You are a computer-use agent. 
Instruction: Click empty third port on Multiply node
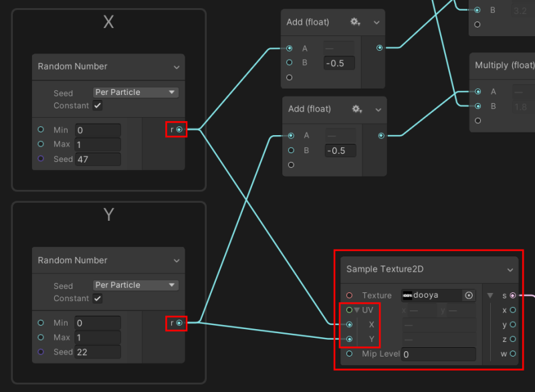tap(477, 120)
